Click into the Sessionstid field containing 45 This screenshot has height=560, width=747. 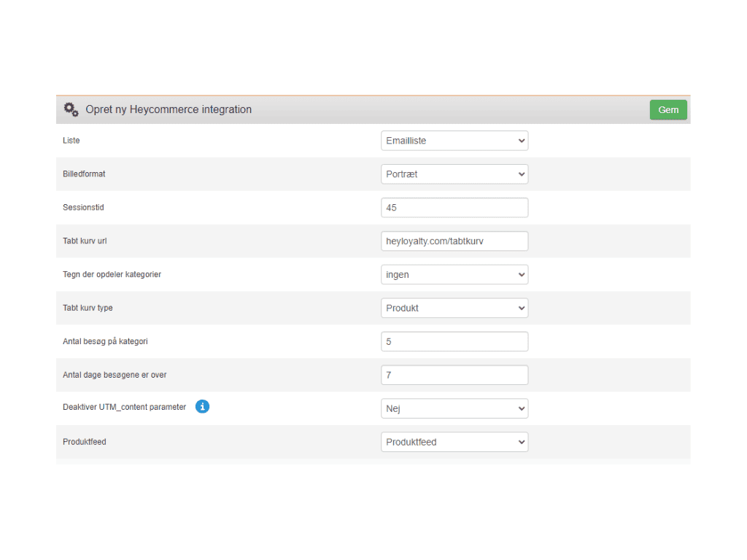[454, 208]
